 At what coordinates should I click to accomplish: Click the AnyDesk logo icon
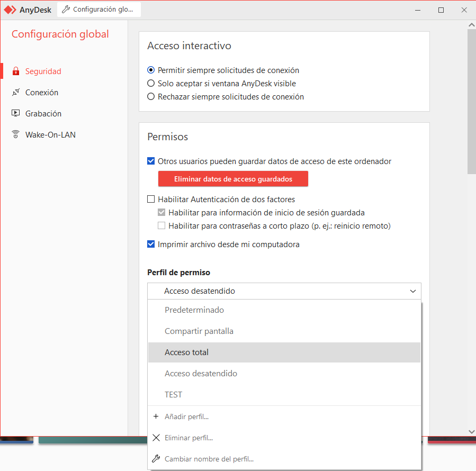click(x=10, y=10)
